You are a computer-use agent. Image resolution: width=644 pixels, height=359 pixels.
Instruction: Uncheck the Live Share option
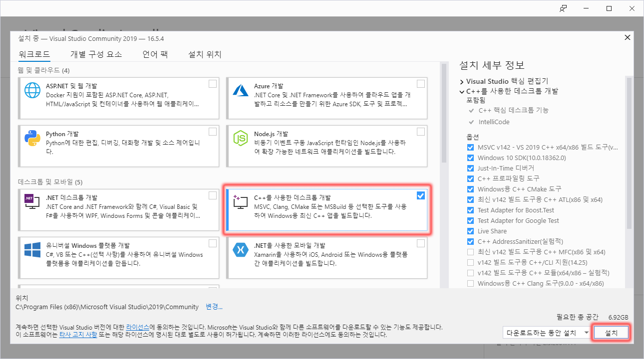470,231
